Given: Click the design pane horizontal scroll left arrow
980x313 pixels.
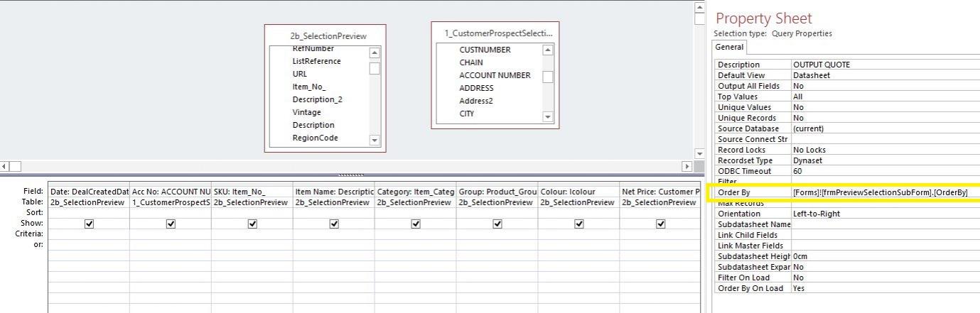Looking at the screenshot, I should pos(4,166).
